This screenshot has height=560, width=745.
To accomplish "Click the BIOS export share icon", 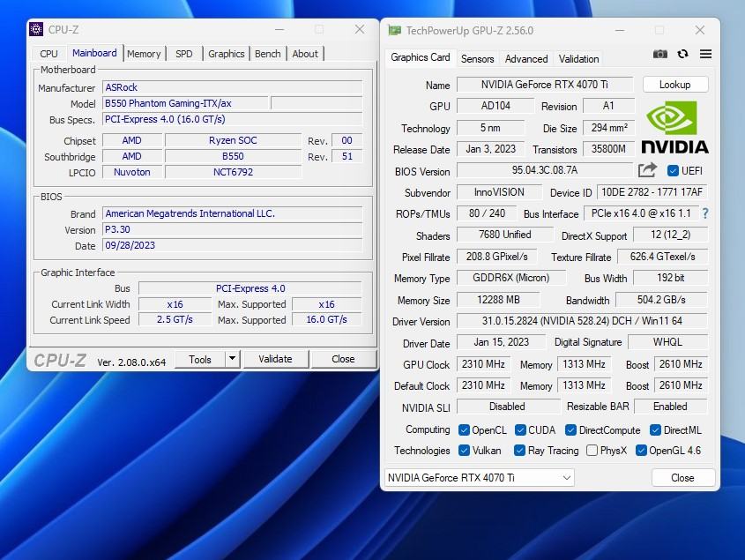I will [647, 170].
